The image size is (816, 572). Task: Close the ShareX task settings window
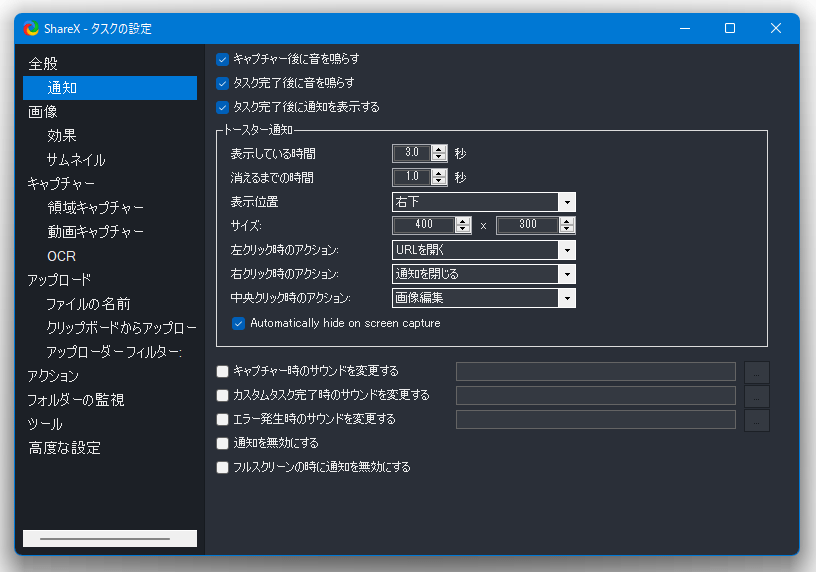coord(776,28)
